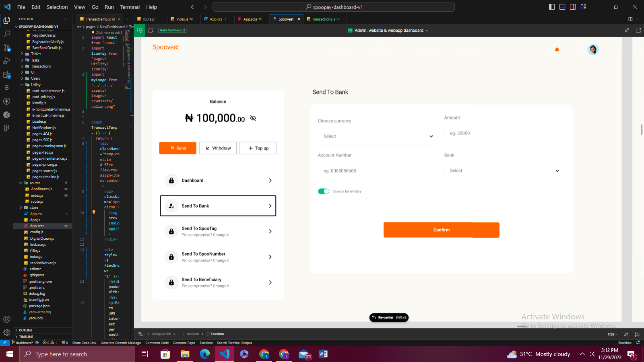Viewport: 644px width, 362px height.
Task: Click the orange Send button
Action: (178, 148)
